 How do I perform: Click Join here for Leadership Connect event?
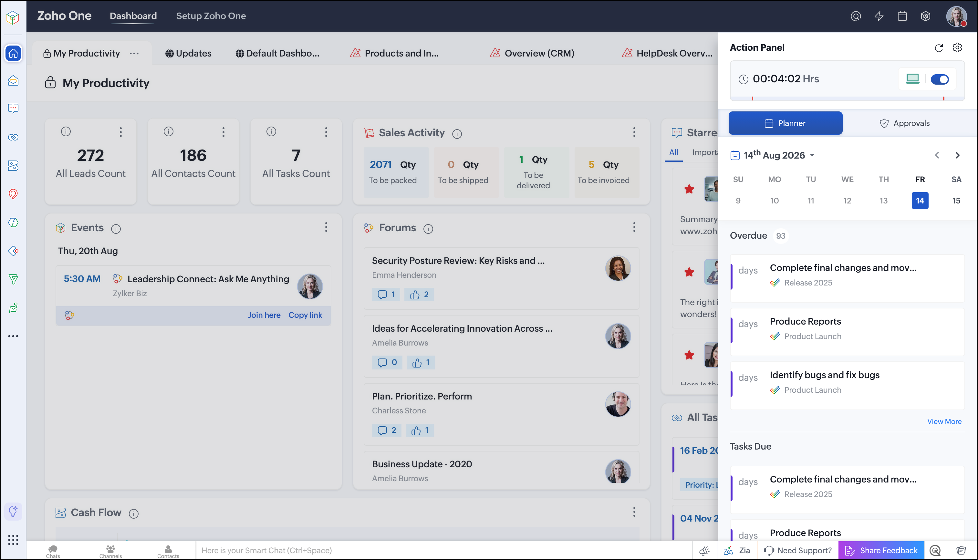click(264, 315)
